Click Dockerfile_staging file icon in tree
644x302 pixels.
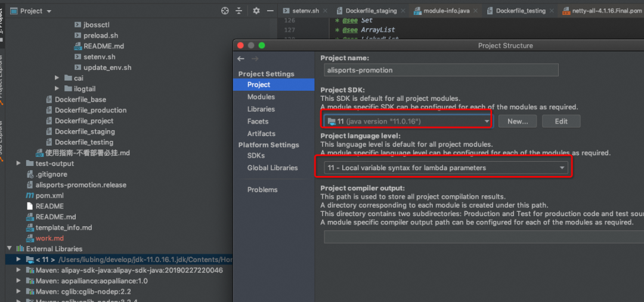49,131
